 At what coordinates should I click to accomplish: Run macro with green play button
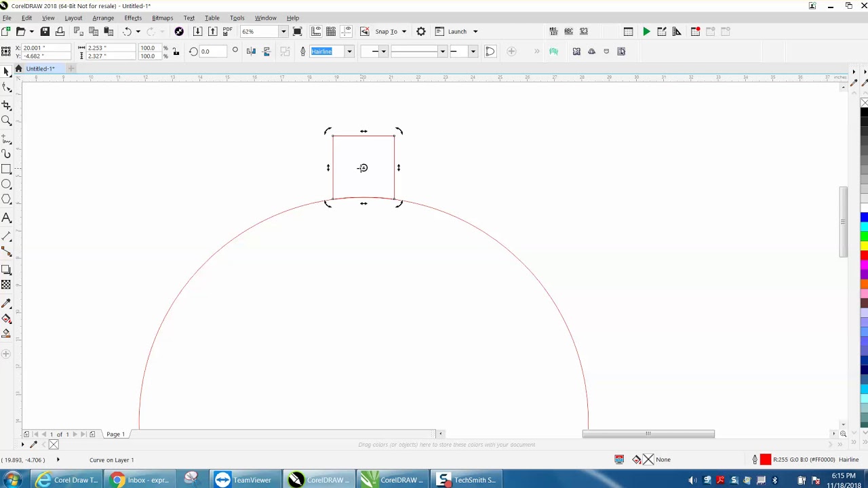click(646, 32)
